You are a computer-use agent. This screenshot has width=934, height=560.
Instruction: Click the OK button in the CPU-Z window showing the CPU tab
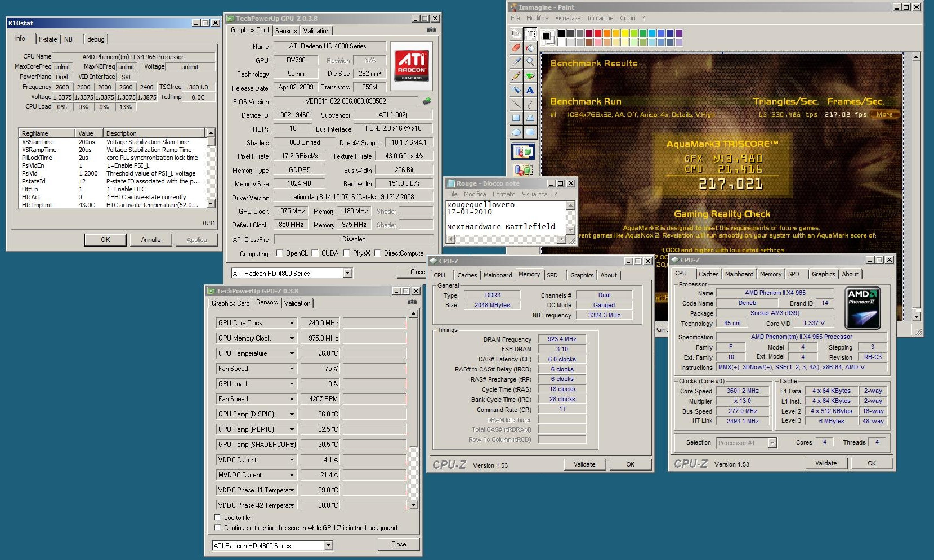coord(872,463)
